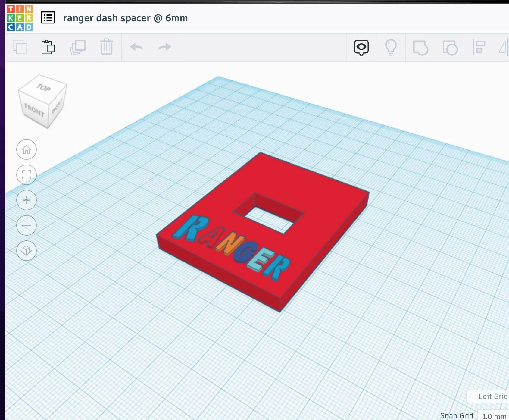Select the first blue letter R
The height and width of the screenshot is (420, 509).
click(x=190, y=227)
